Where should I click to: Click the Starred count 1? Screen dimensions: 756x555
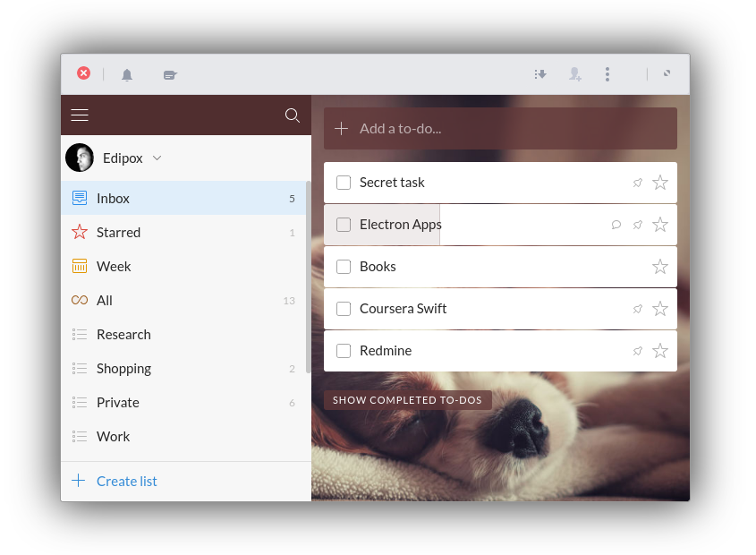(293, 233)
